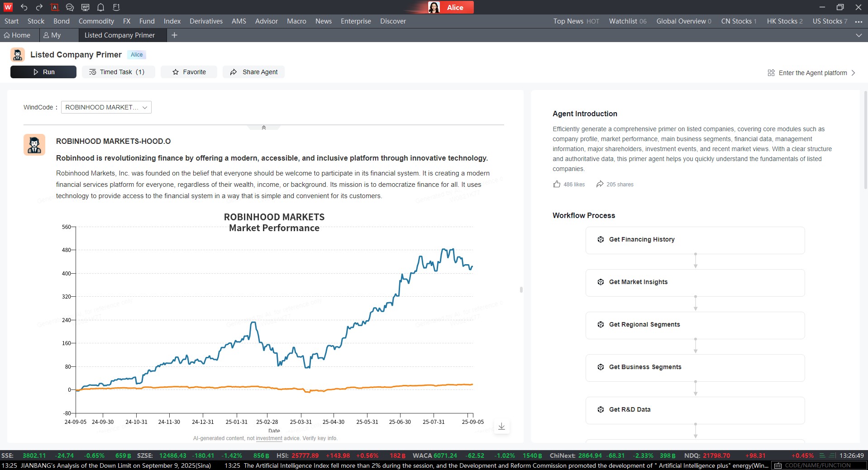Click the keyboard icon in status bar
The image size is (868, 470).
tap(777, 465)
